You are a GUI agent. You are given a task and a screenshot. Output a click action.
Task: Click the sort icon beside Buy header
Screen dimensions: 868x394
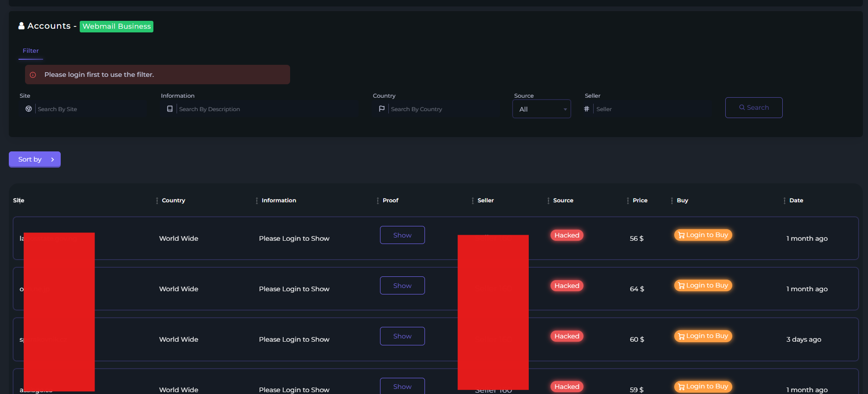click(672, 200)
